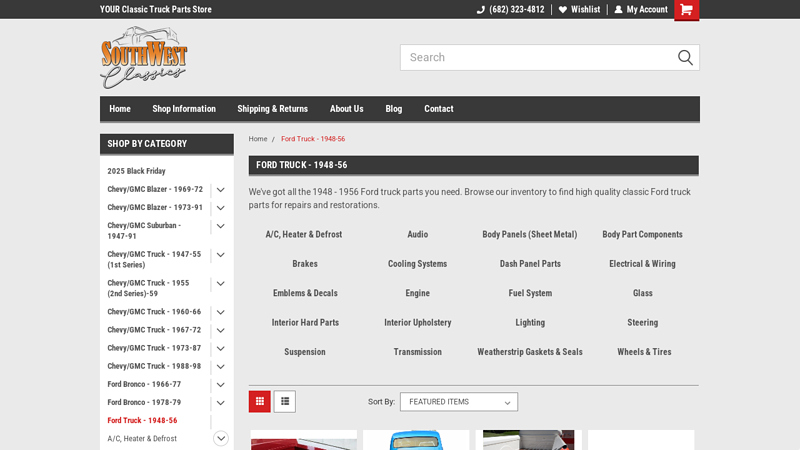Go to the Blog menu item

pyautogui.click(x=394, y=109)
